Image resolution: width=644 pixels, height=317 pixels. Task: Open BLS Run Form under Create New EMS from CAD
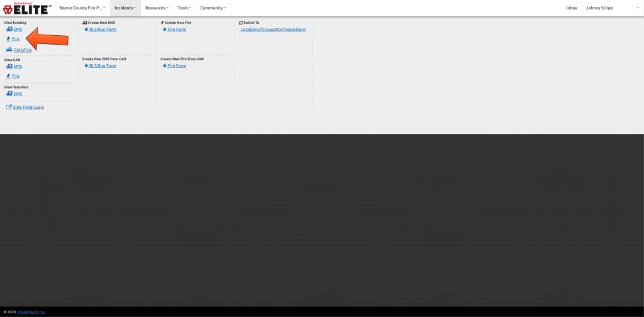coord(103,65)
